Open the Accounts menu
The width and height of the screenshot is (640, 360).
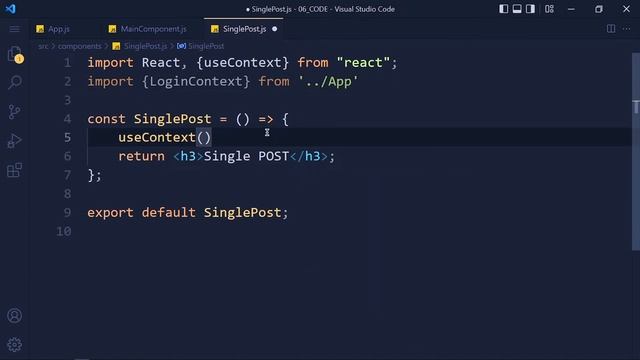15,316
